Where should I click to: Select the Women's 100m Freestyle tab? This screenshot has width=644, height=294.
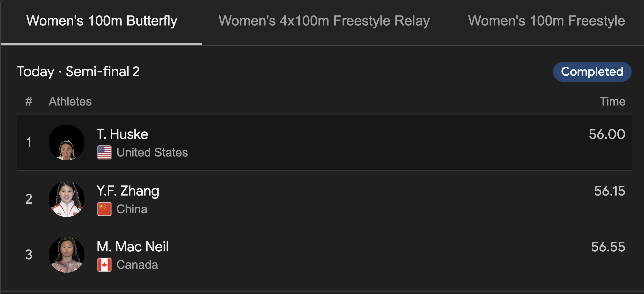point(546,21)
